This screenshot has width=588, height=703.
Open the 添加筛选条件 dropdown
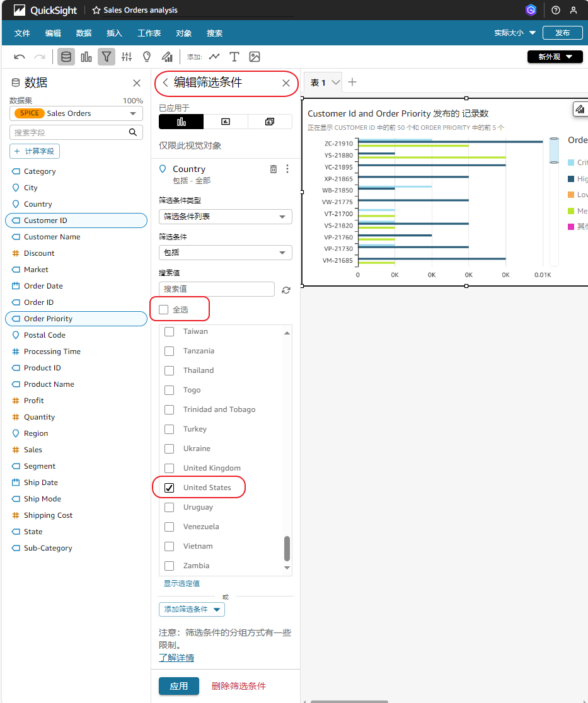pos(192,609)
